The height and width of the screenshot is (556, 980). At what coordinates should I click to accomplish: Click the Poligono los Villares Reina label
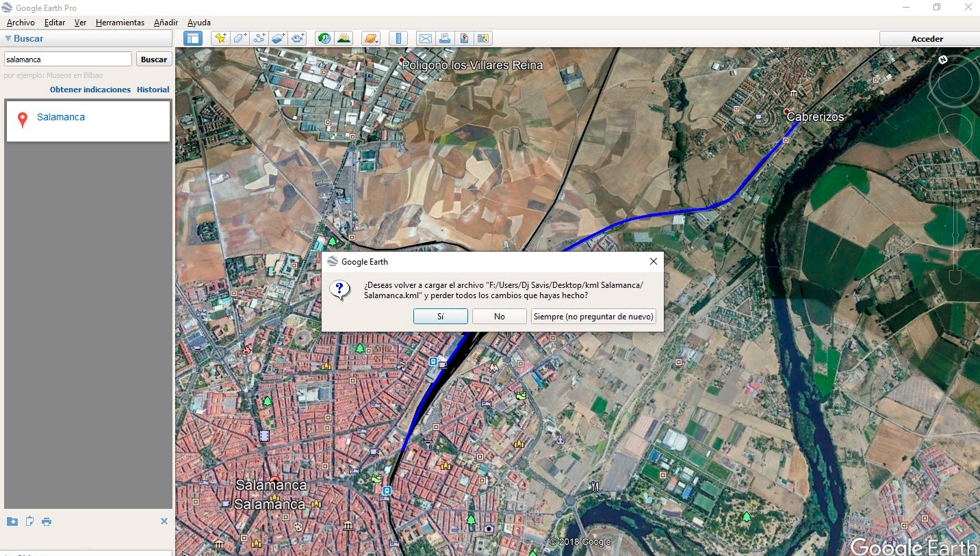(x=472, y=65)
